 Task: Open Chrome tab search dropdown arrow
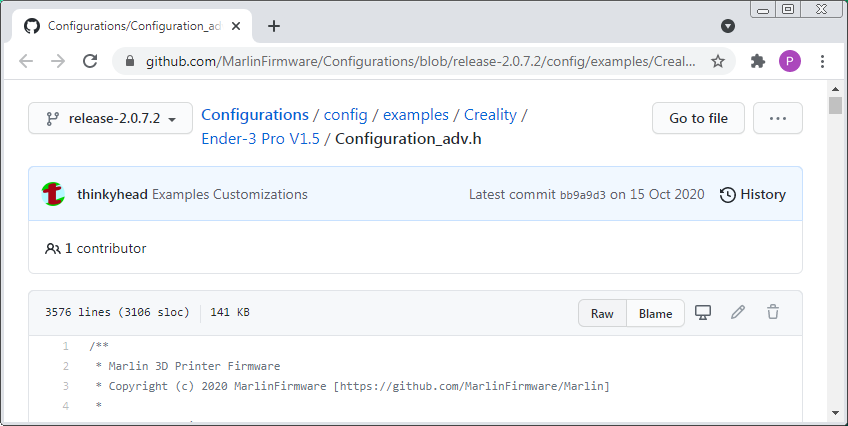pos(728,26)
